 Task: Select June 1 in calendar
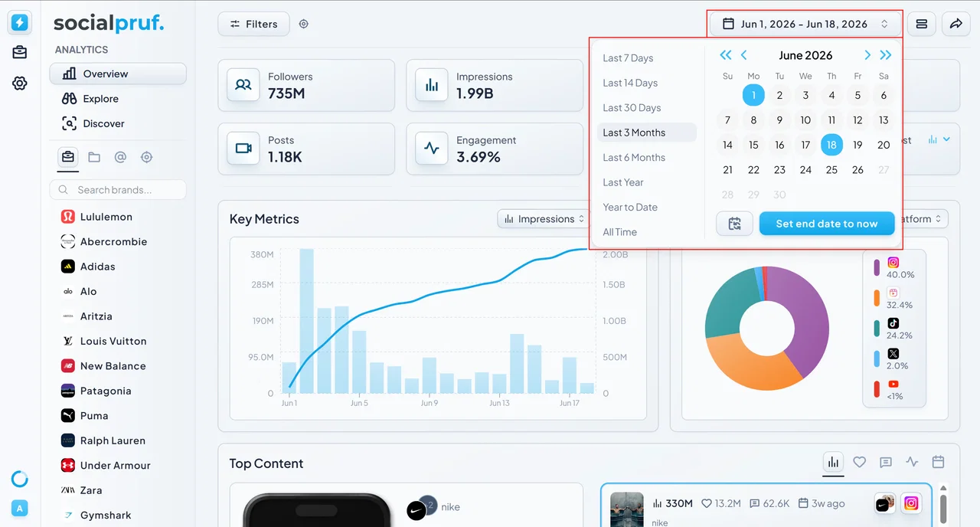pos(753,95)
